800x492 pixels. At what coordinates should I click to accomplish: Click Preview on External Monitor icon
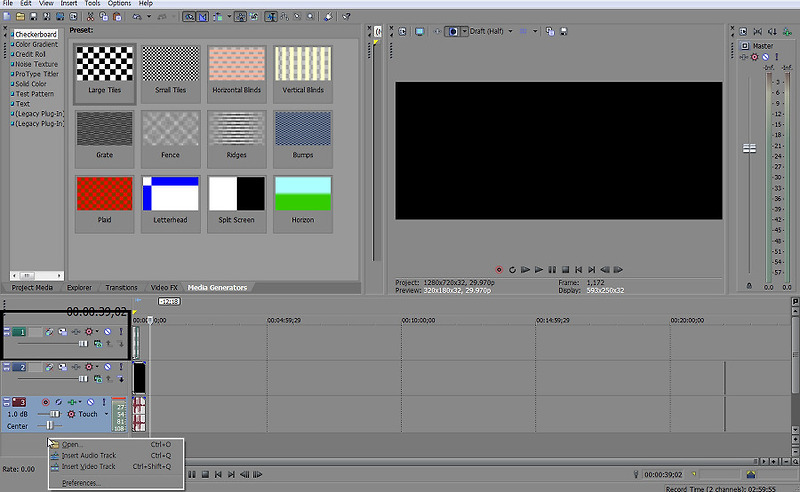pyautogui.click(x=419, y=32)
